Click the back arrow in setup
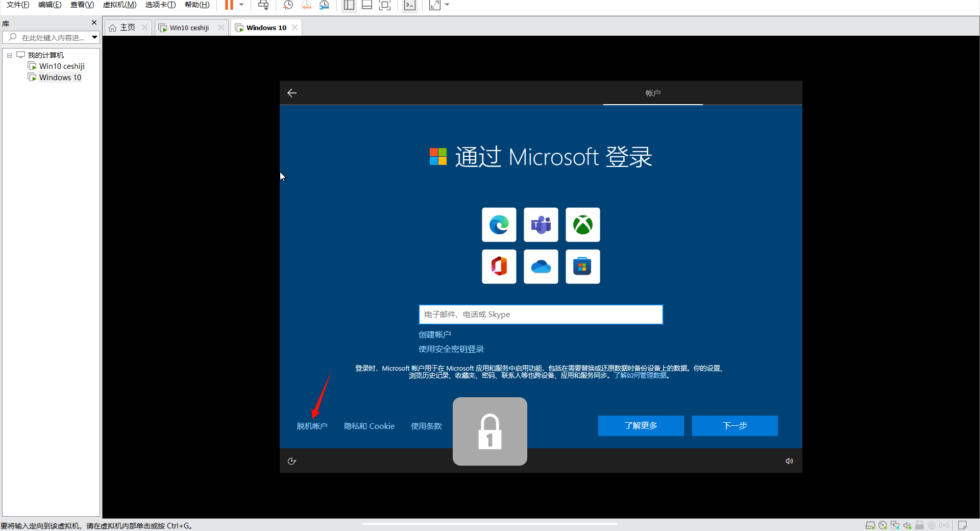980x531 pixels. pyautogui.click(x=292, y=93)
